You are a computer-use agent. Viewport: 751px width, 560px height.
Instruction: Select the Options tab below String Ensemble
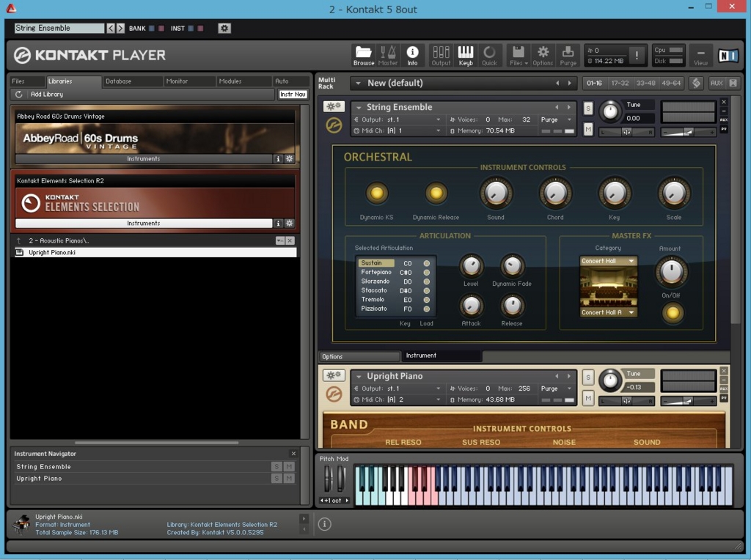[x=359, y=356]
